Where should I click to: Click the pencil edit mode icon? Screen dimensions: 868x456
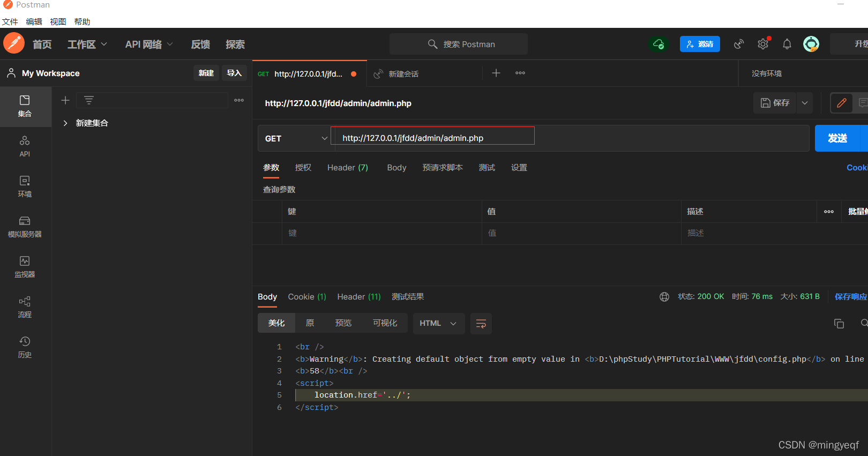pyautogui.click(x=841, y=103)
